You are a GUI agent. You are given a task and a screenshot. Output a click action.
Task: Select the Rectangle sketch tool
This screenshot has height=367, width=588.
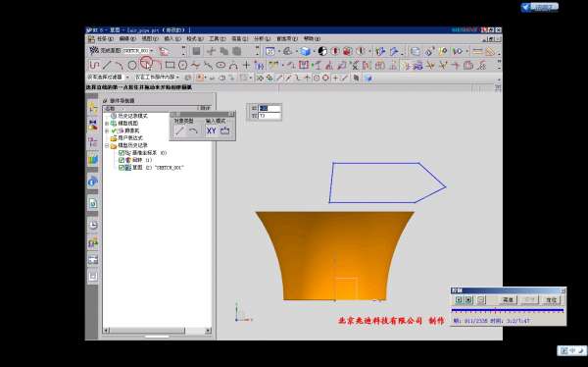(x=170, y=65)
